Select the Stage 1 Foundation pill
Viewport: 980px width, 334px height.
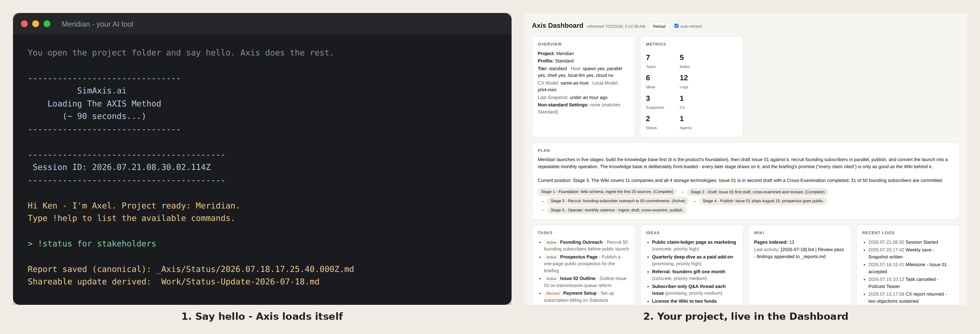pos(607,192)
